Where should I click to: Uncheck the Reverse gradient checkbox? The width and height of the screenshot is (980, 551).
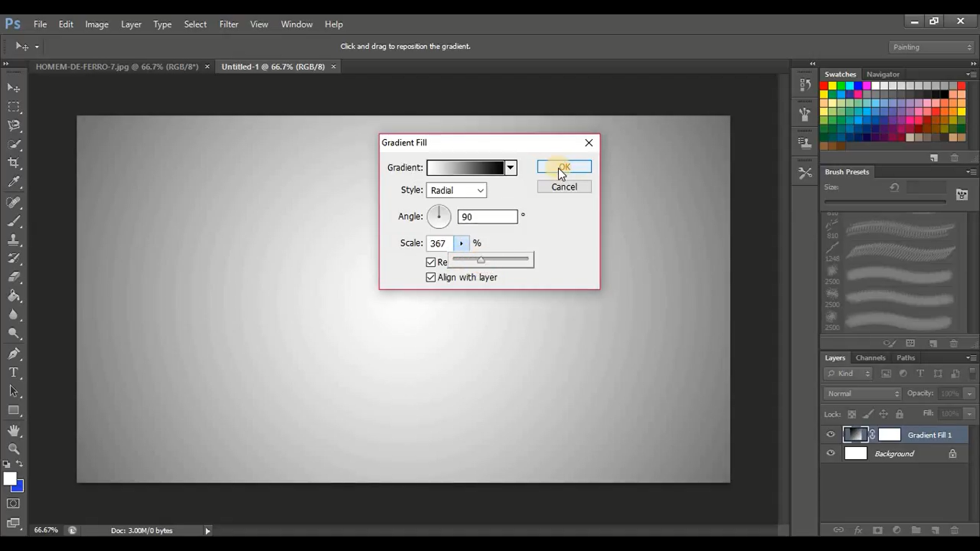coord(430,262)
